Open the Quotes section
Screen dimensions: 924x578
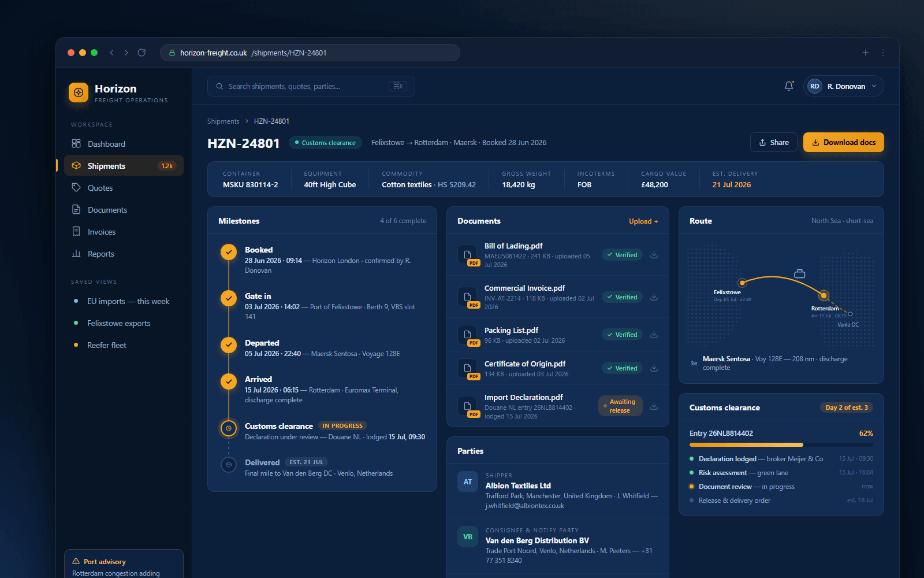pos(124,188)
